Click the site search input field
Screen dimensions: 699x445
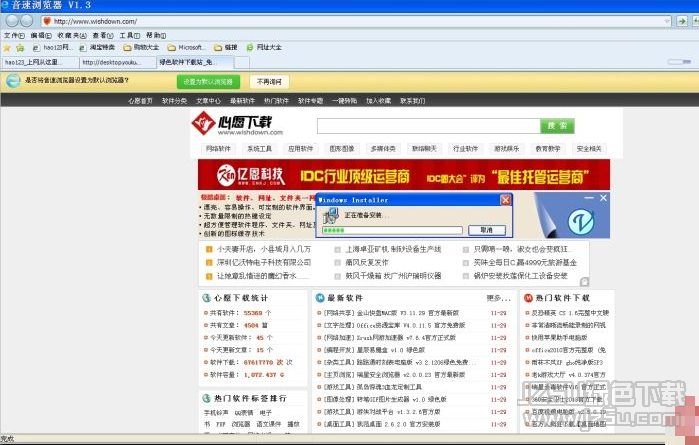coord(428,126)
